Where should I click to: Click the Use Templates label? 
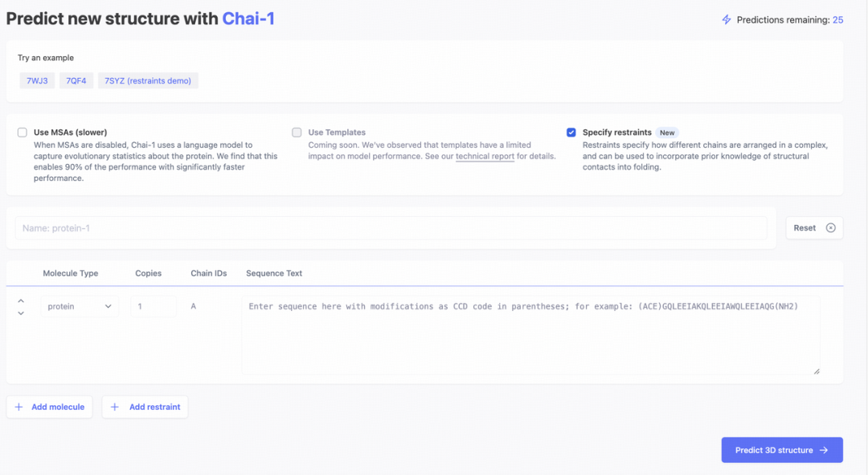[x=337, y=133]
